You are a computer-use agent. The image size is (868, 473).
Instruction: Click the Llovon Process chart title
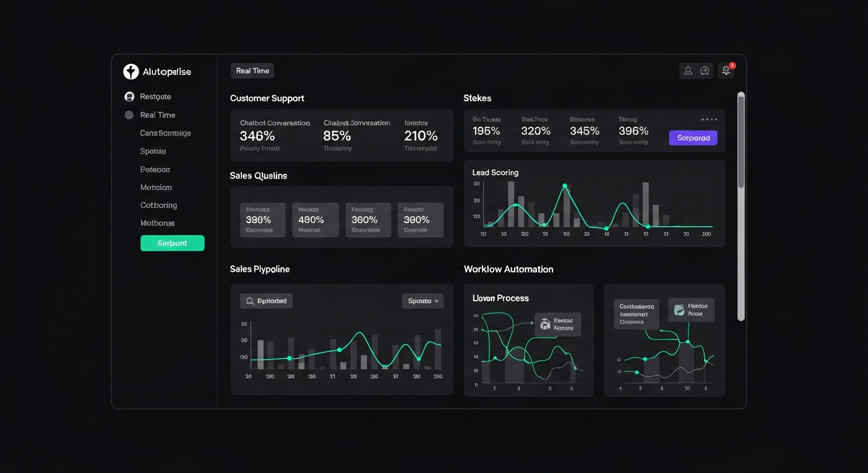[x=501, y=298]
